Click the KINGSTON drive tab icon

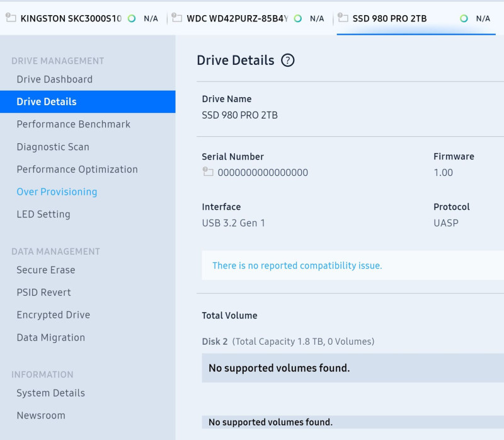click(x=11, y=18)
